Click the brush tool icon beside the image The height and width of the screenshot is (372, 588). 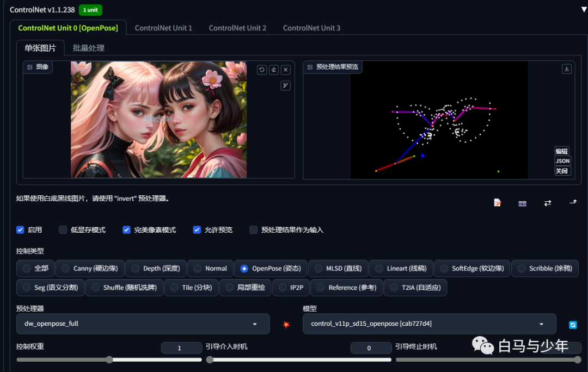(286, 85)
